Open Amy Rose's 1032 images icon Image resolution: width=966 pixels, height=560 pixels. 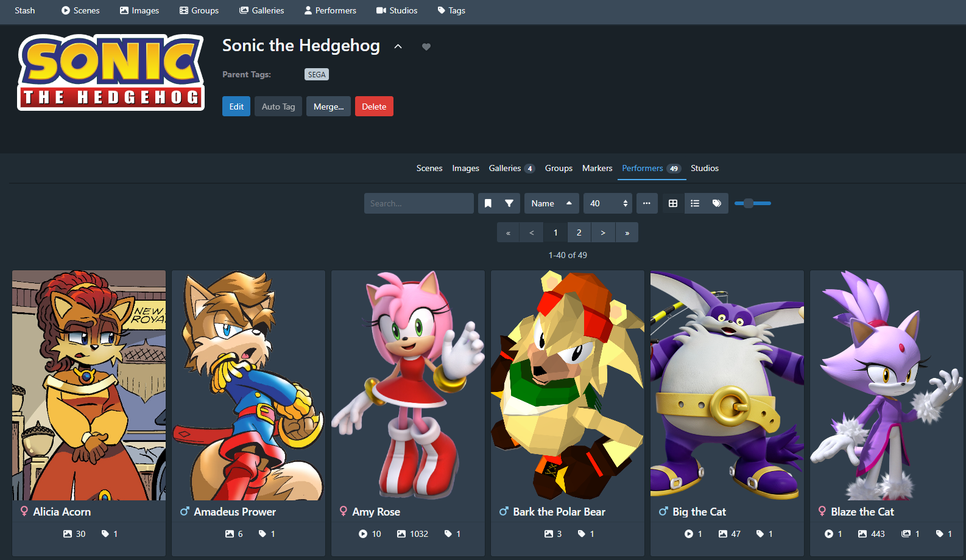(412, 534)
